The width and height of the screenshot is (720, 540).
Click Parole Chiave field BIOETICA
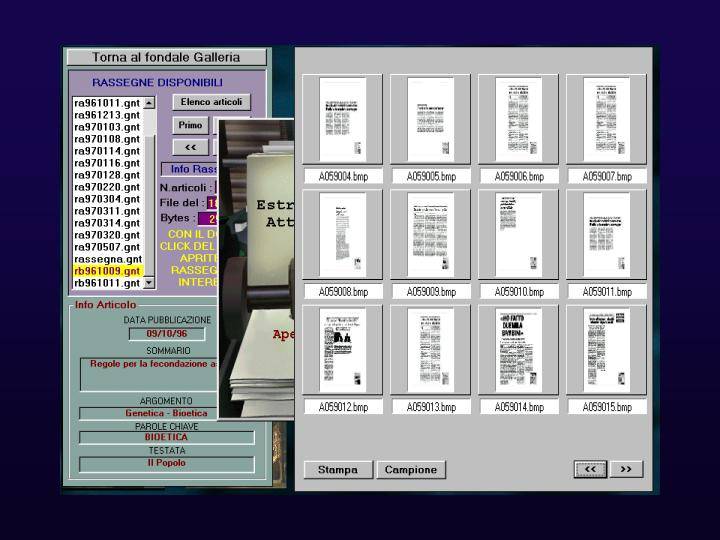pyautogui.click(x=167, y=437)
